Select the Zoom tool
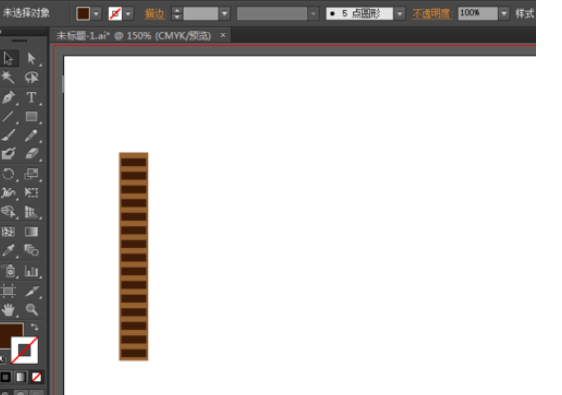Image resolution: width=562 pixels, height=395 pixels. point(32,309)
